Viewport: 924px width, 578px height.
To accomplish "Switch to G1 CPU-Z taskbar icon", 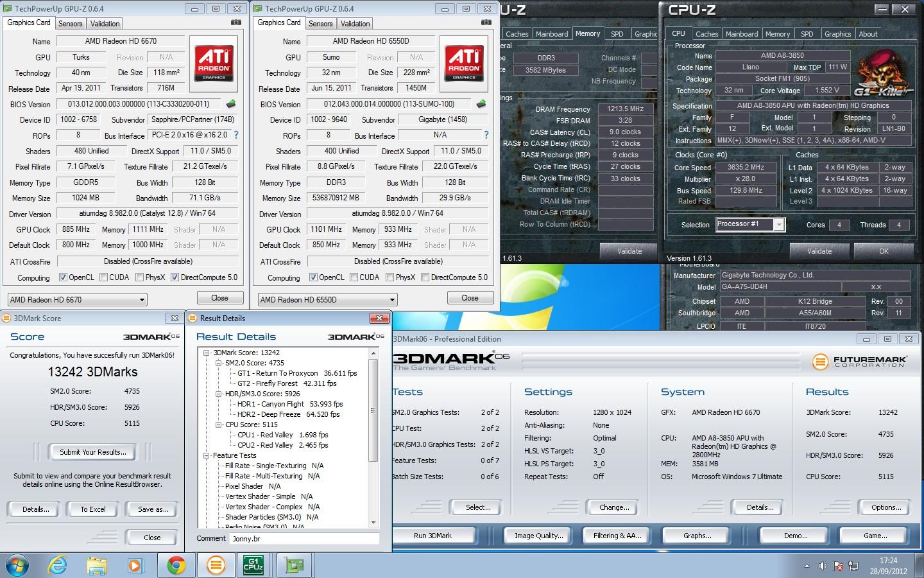I will click(x=253, y=565).
